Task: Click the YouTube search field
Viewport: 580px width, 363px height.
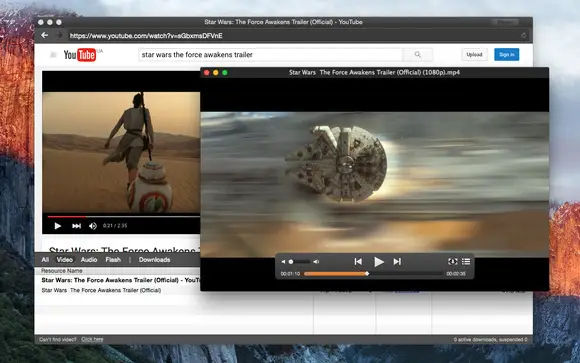Action: point(270,55)
